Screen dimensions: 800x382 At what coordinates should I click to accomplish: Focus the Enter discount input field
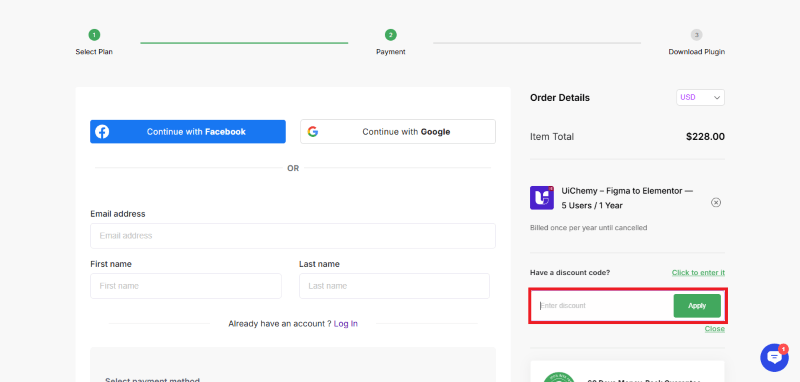pyautogui.click(x=603, y=305)
